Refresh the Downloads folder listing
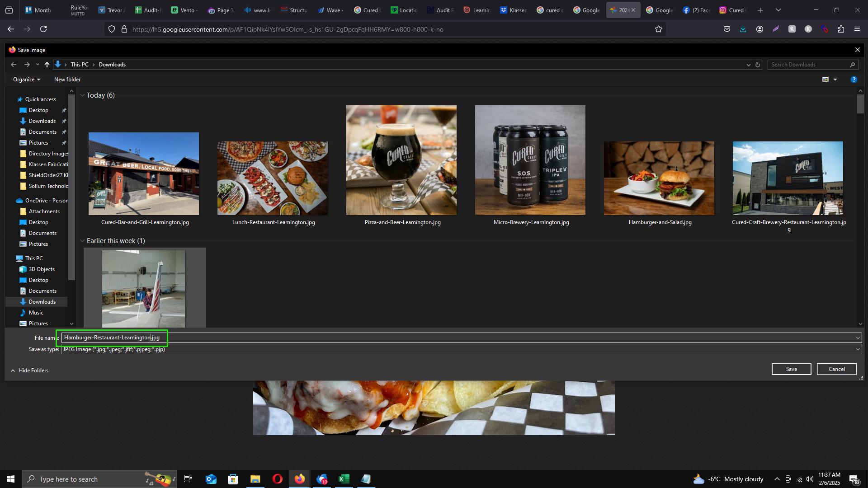Viewport: 868px width, 488px height. click(758, 65)
